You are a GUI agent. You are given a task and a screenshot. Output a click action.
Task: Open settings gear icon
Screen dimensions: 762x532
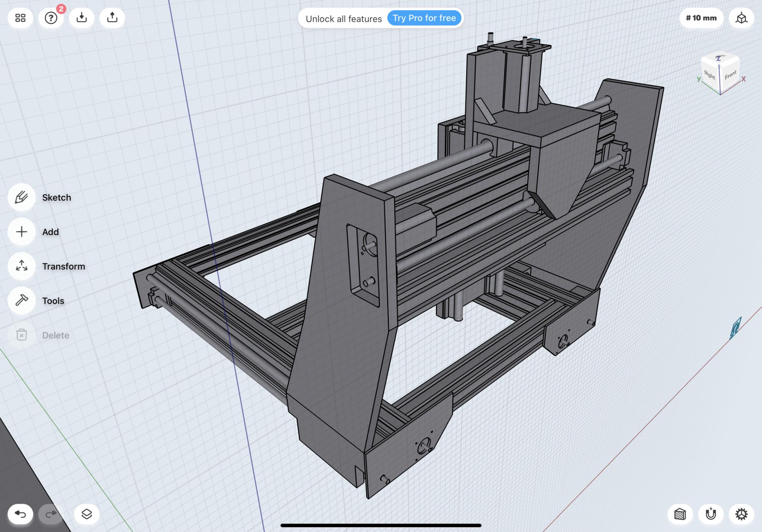coord(741,514)
